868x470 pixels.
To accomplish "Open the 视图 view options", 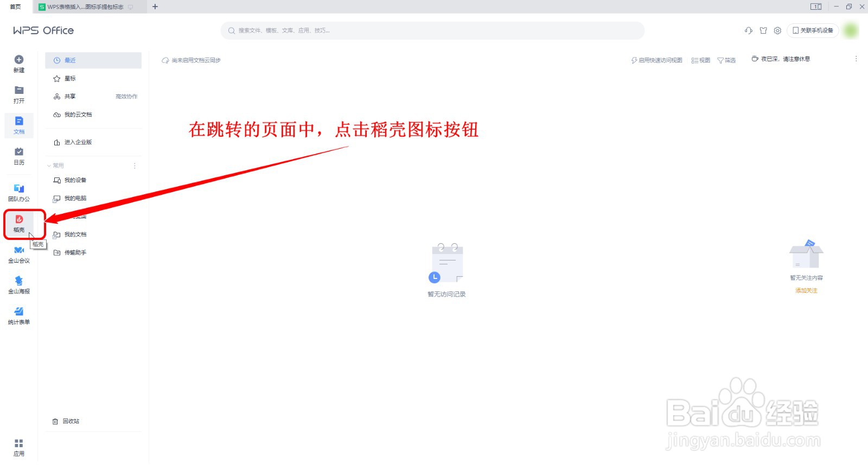I will (701, 60).
